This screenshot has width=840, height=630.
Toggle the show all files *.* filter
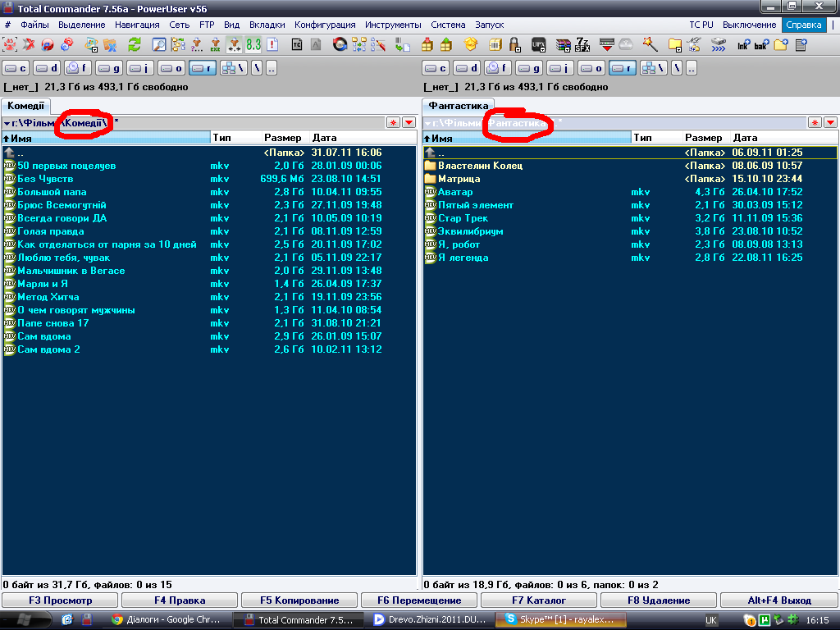(234, 44)
